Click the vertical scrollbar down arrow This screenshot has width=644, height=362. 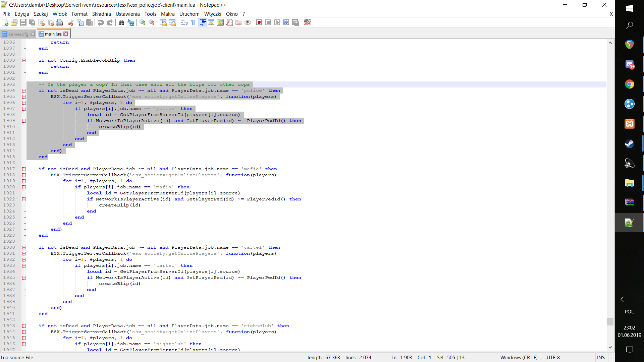(610, 347)
